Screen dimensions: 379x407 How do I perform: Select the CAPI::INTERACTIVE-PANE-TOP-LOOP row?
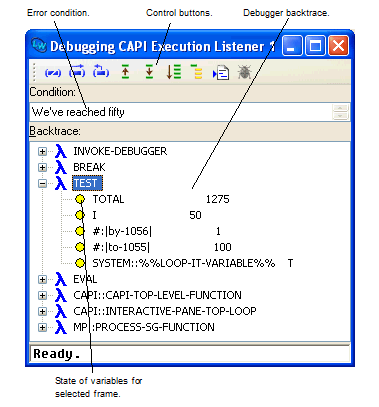tap(165, 311)
